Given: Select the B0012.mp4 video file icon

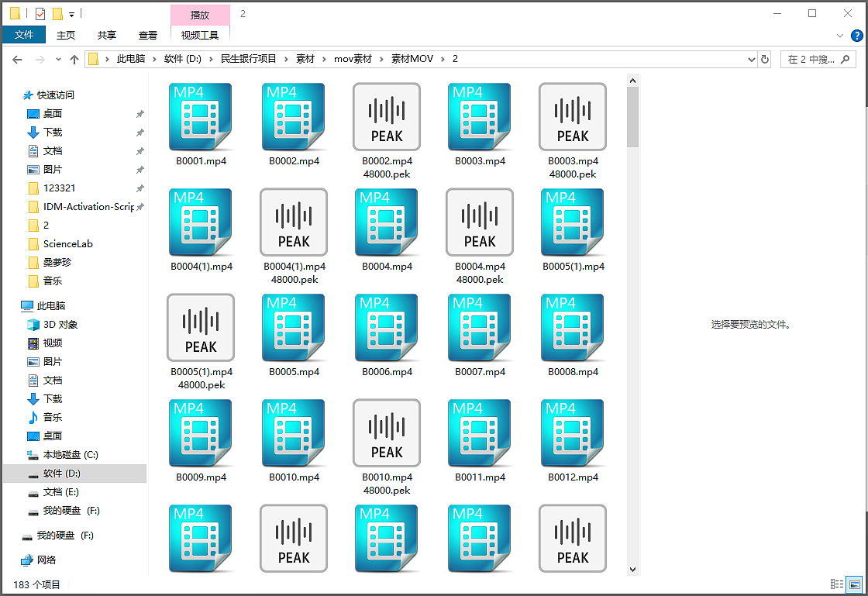Looking at the screenshot, I should pyautogui.click(x=573, y=432).
